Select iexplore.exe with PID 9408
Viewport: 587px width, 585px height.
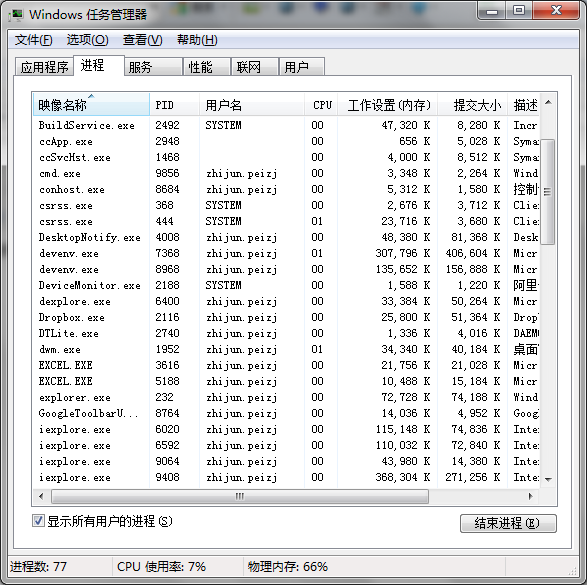pyautogui.click(x=286, y=477)
